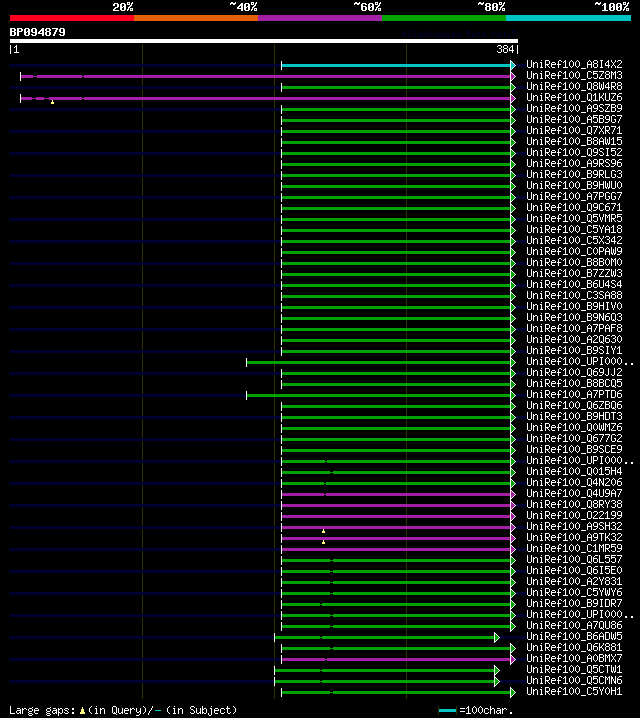Click the orange ~40% identity legend segment
This screenshot has height=718, width=640.
[196, 18]
